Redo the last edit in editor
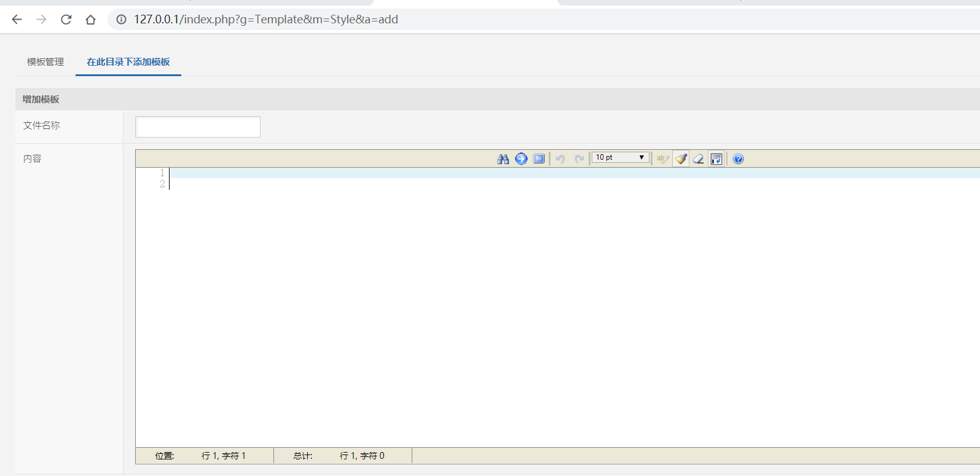 (x=579, y=159)
